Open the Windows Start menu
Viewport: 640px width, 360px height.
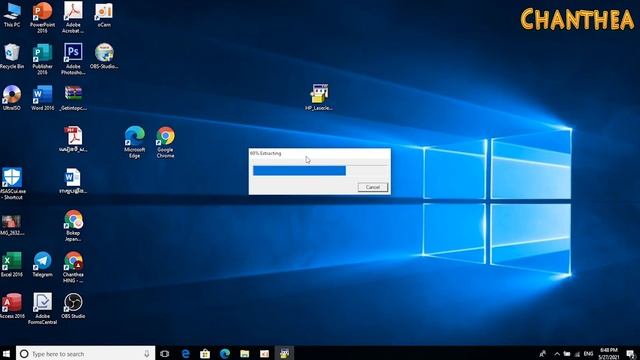pos(7,353)
